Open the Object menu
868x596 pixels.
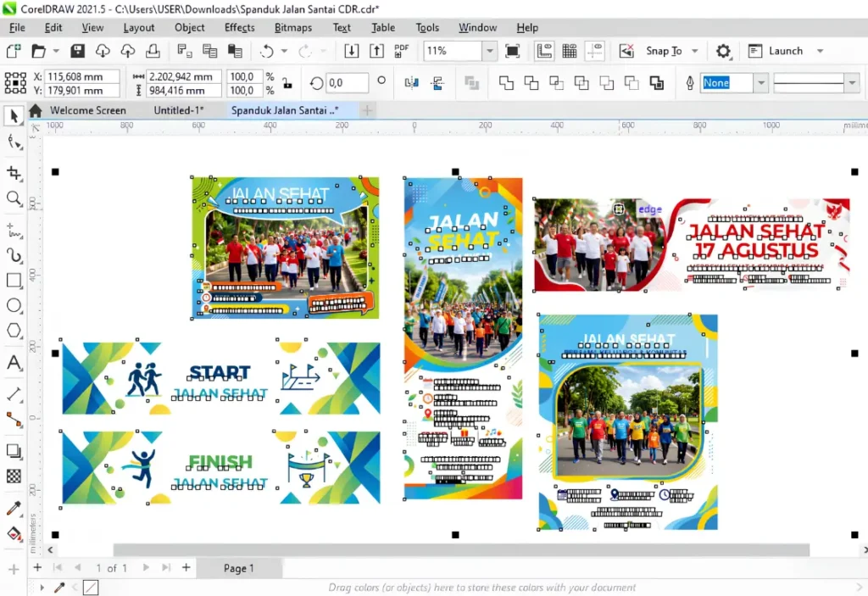(x=189, y=27)
